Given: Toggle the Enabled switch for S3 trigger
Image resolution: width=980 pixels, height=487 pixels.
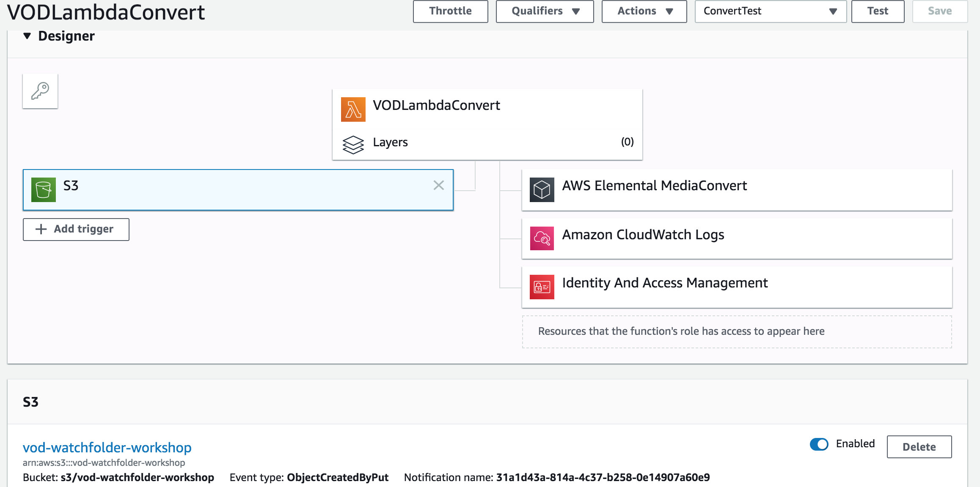Looking at the screenshot, I should point(819,444).
